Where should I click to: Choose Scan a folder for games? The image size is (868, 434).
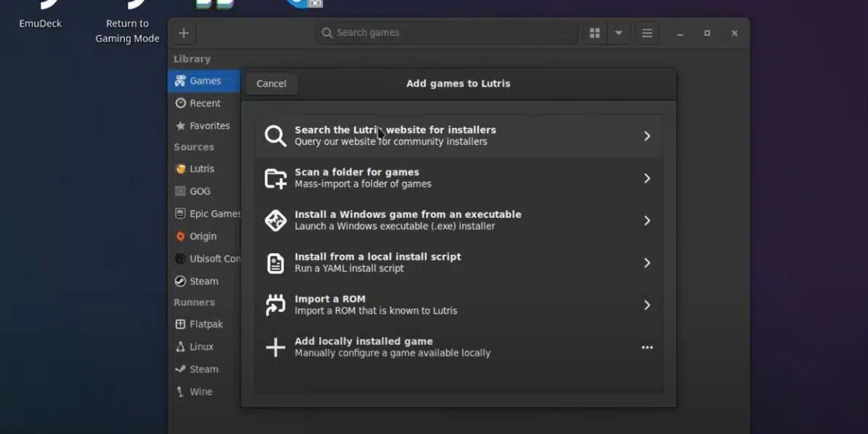[x=458, y=178]
